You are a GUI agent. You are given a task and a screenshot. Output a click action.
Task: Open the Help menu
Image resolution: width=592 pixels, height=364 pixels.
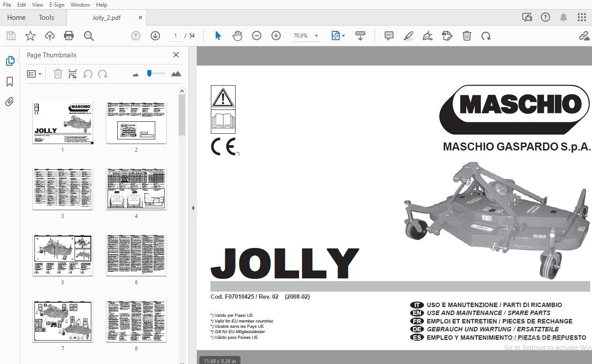tap(101, 5)
